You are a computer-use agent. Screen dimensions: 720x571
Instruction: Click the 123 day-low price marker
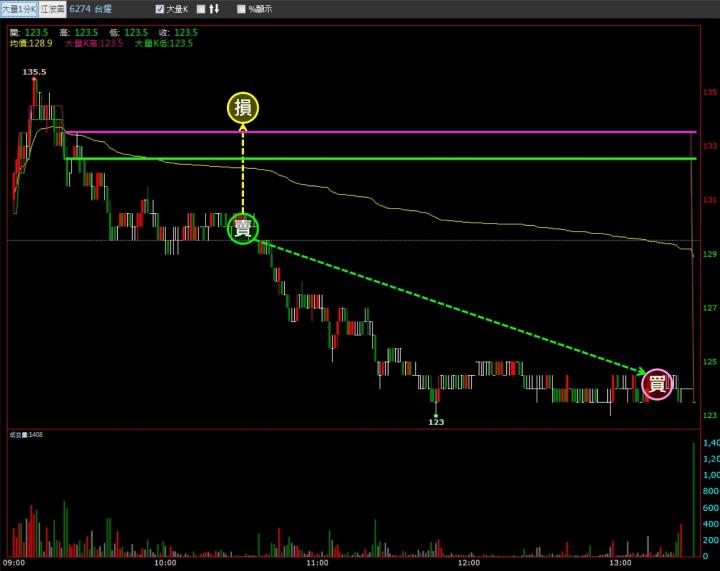(x=436, y=422)
